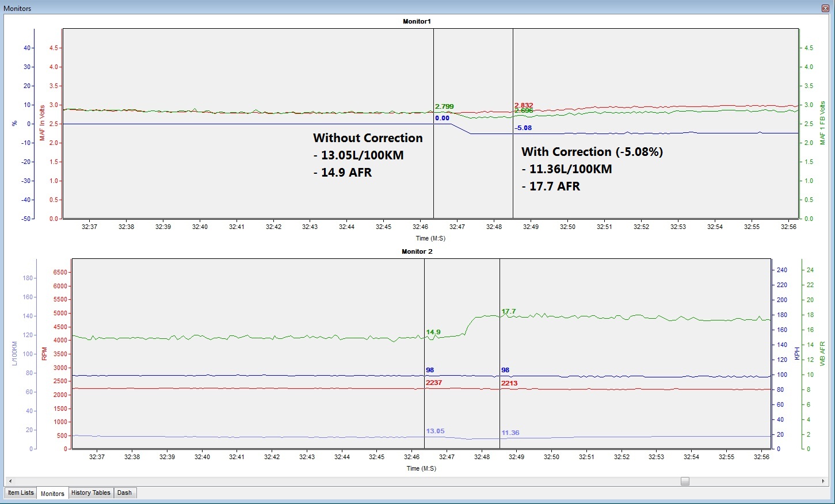Viewport: 835px width, 504px height.
Task: Click the KPH axis label
Action: (x=797, y=353)
